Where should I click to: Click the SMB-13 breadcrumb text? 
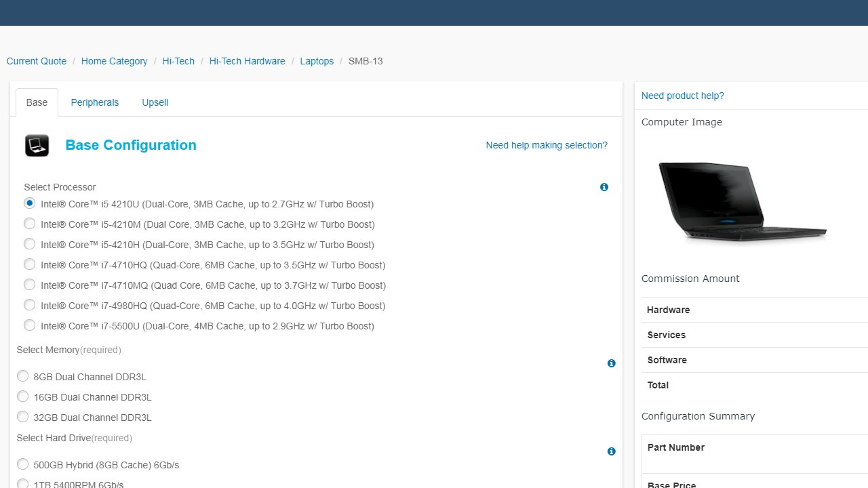click(x=366, y=61)
